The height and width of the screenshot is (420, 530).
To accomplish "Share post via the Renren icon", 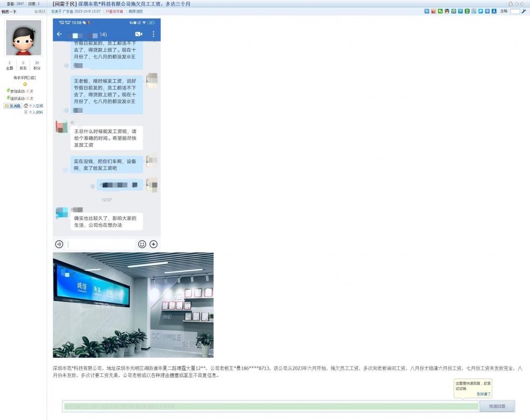I will click(494, 11).
